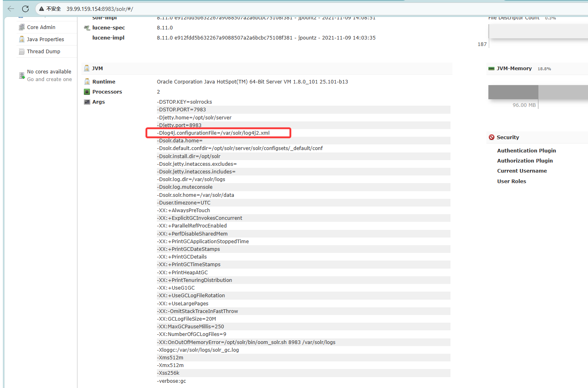Click the JVM-Memory chip icon
588x388 pixels.
(491, 69)
